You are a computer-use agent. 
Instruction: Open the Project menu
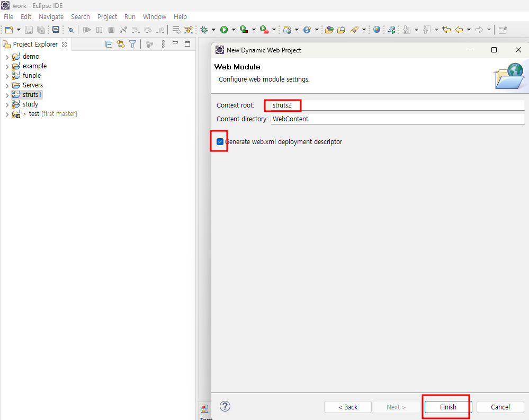[107, 16]
